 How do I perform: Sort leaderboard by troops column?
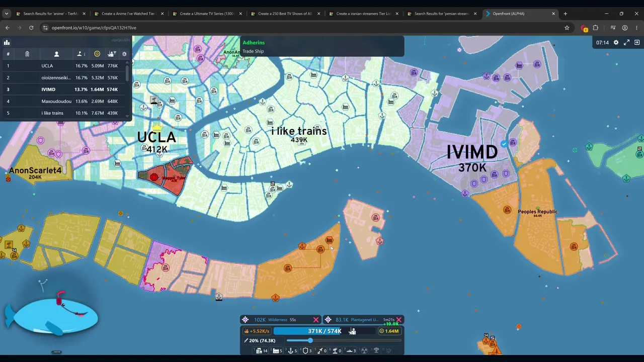[112, 54]
